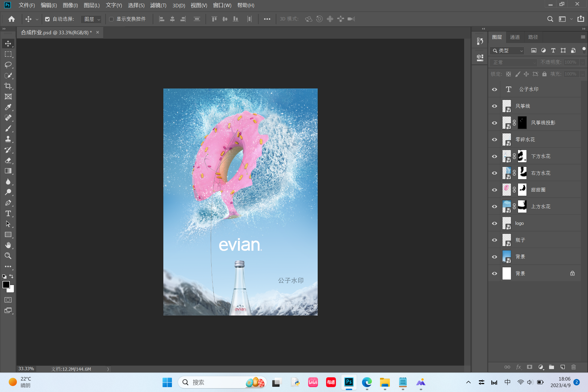Click the edit toolbar ellipsis in toolbox
The height and width of the screenshot is (392, 588).
[8, 267]
